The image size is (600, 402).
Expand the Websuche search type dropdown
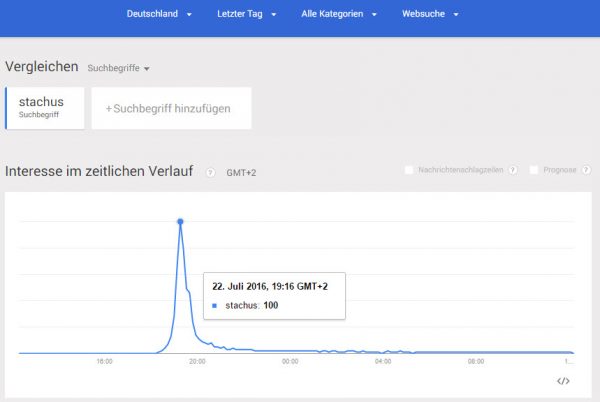(x=430, y=15)
